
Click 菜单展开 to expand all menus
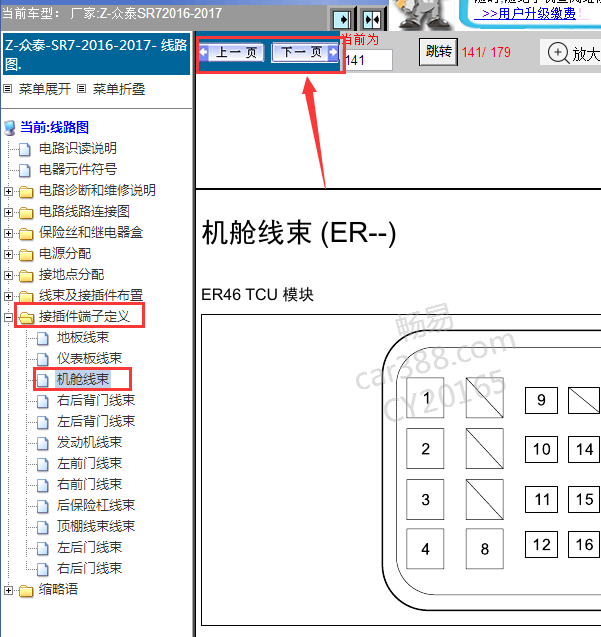click(45, 89)
